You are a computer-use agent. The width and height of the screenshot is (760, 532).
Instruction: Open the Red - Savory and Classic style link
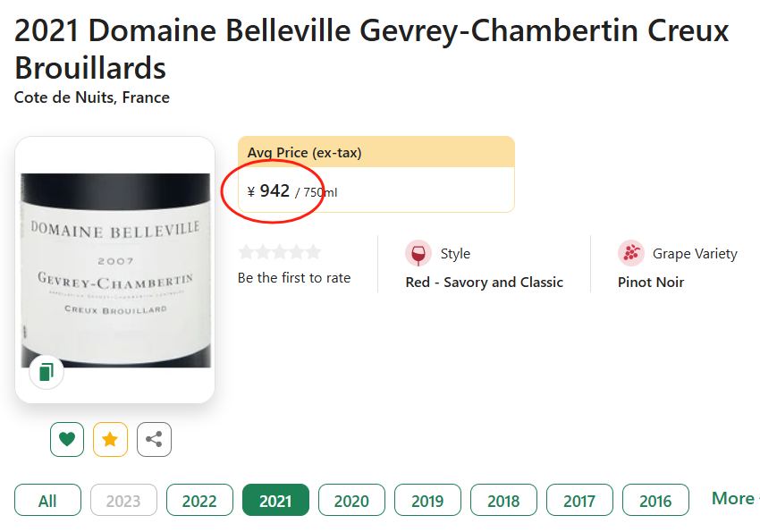point(484,283)
